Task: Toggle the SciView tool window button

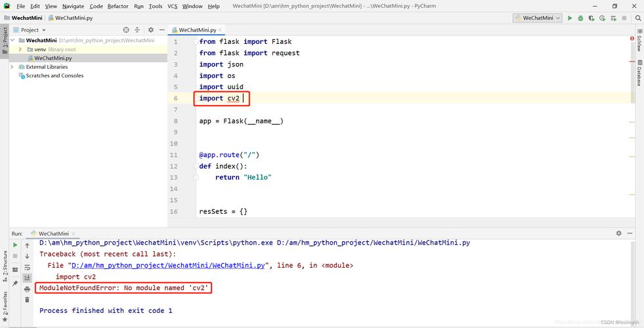Action: [639, 40]
